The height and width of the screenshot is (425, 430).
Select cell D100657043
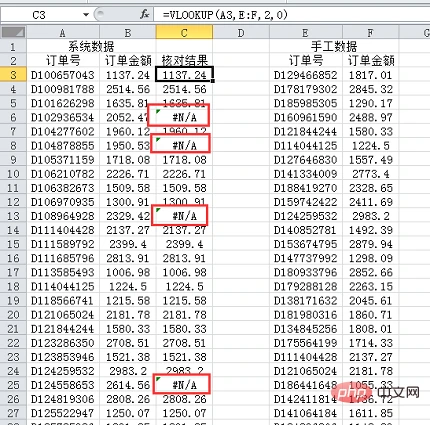(x=63, y=75)
